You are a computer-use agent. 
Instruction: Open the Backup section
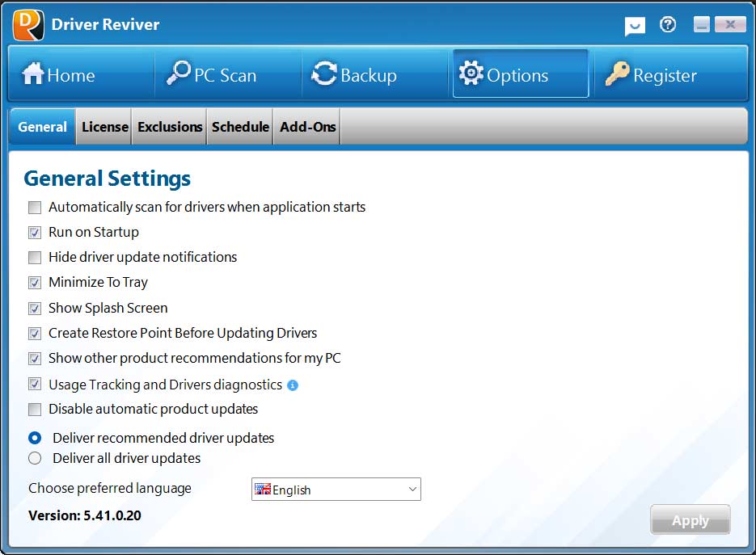374,74
